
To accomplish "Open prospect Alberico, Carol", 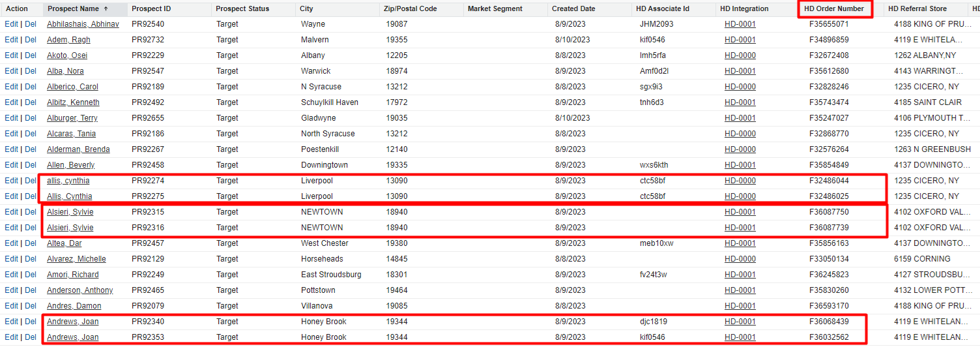I will coord(72,87).
